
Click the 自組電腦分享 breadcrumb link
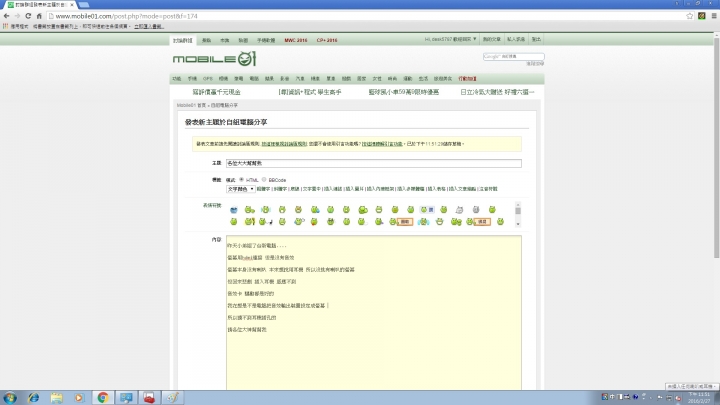click(225, 106)
